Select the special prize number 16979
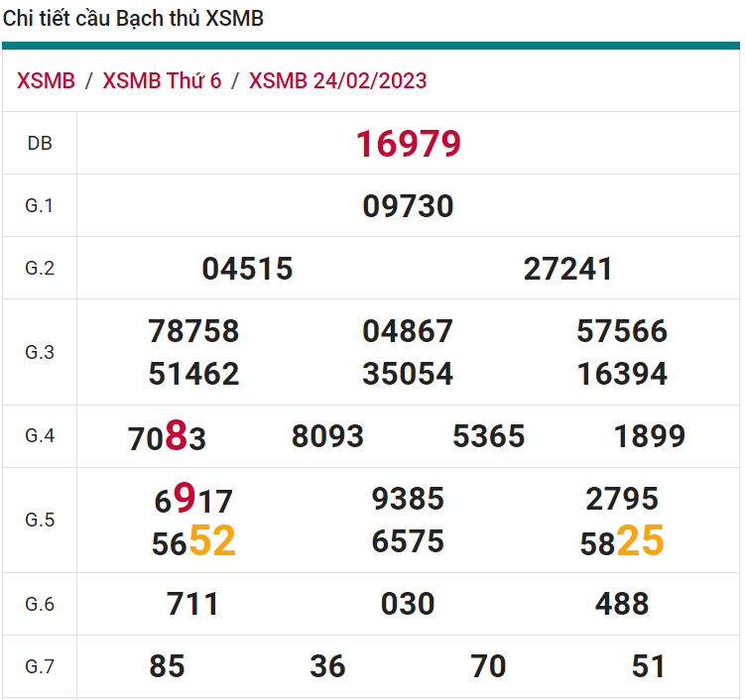Viewport: 745px width, 700px height. coord(408,144)
